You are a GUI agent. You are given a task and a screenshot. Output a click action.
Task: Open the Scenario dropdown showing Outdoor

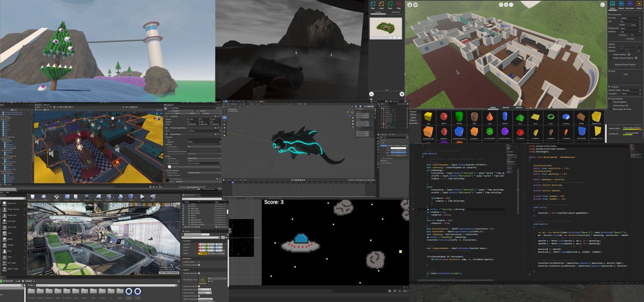[x=630, y=18]
